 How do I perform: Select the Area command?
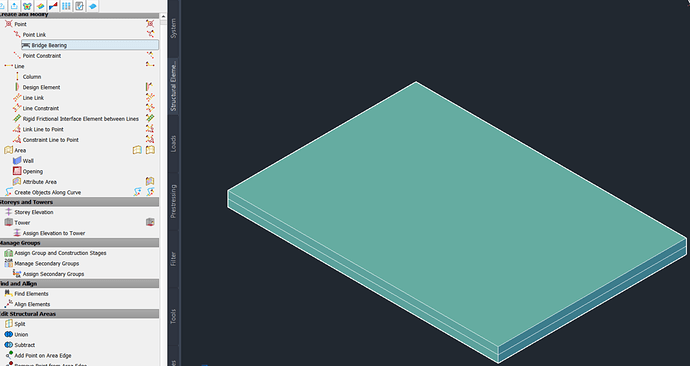pos(20,150)
